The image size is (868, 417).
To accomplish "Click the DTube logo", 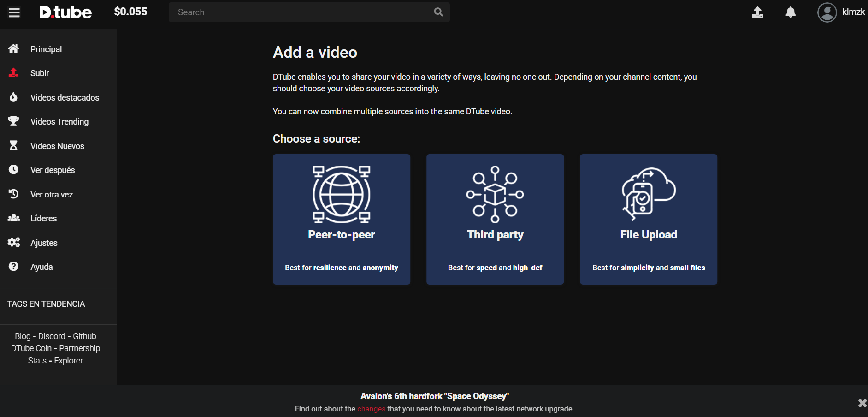I will pos(65,12).
